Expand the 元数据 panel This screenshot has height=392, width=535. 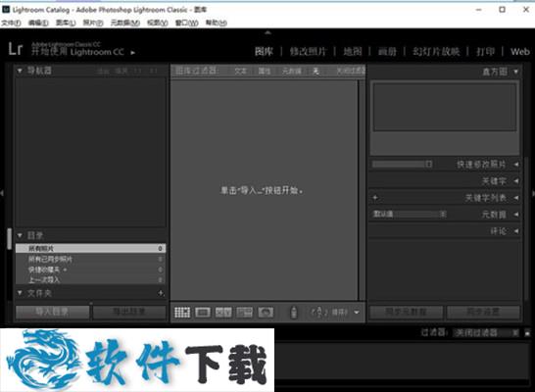pos(516,215)
